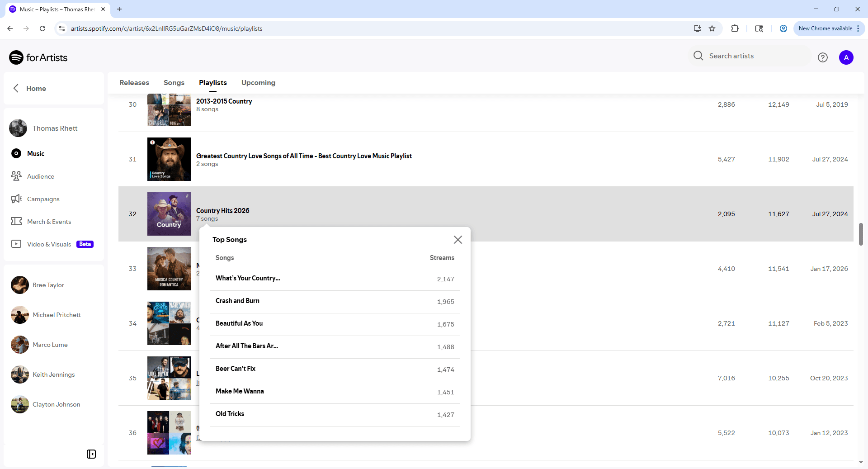The width and height of the screenshot is (868, 469).
Task: View site information icon in address bar
Action: point(62,28)
